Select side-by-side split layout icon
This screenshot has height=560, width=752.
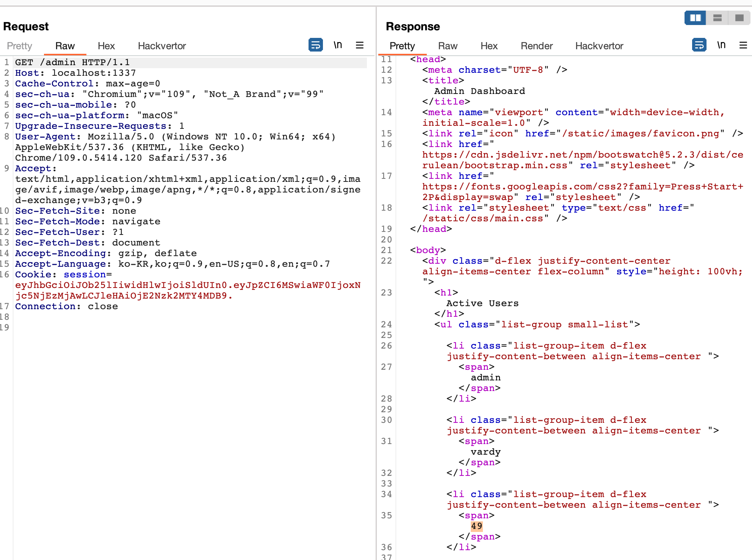click(695, 18)
